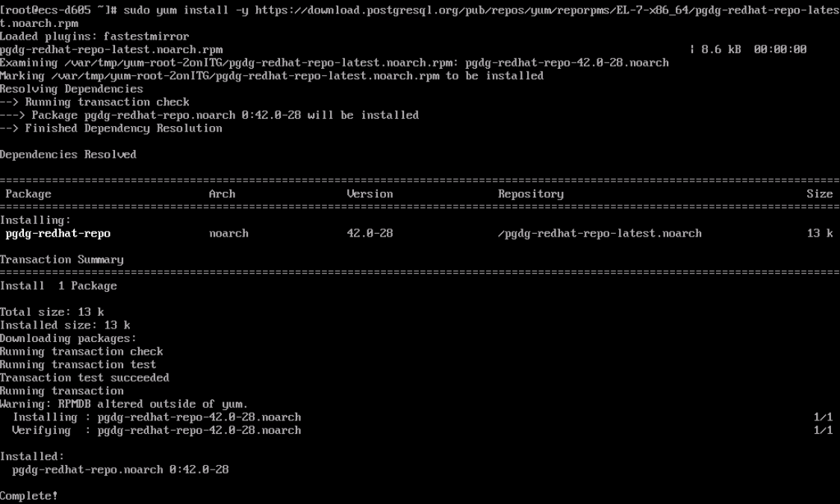Click the 'Transaction Summary' heading
Screen dimensions: 840x504
pyautogui.click(x=62, y=260)
